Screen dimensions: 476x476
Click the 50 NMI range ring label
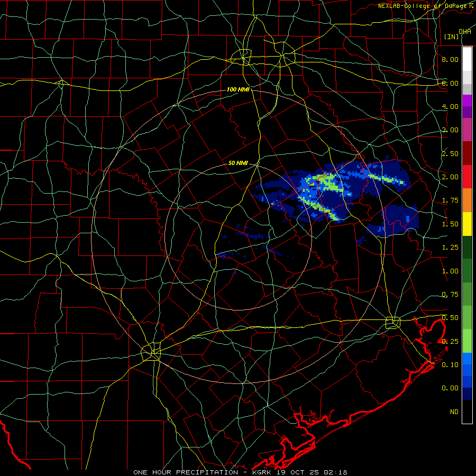[238, 163]
